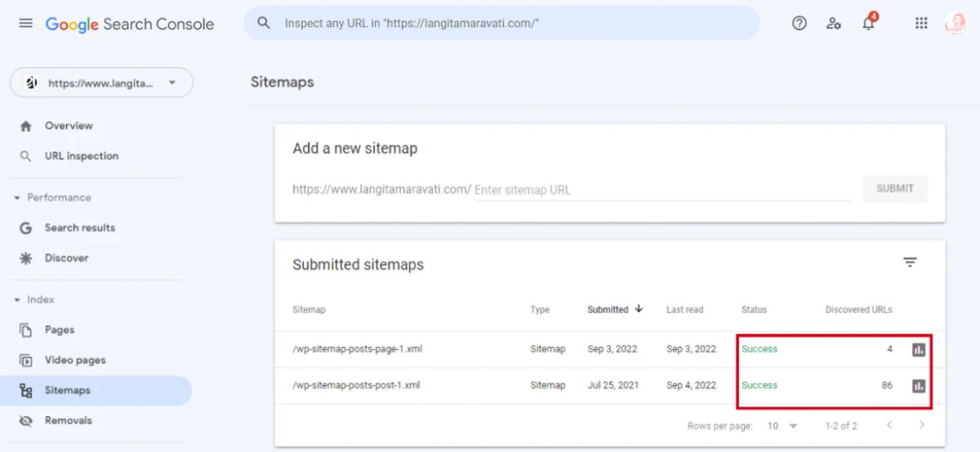This screenshot has width=980, height=452.
Task: Click the URL inspection search field
Action: [501, 24]
